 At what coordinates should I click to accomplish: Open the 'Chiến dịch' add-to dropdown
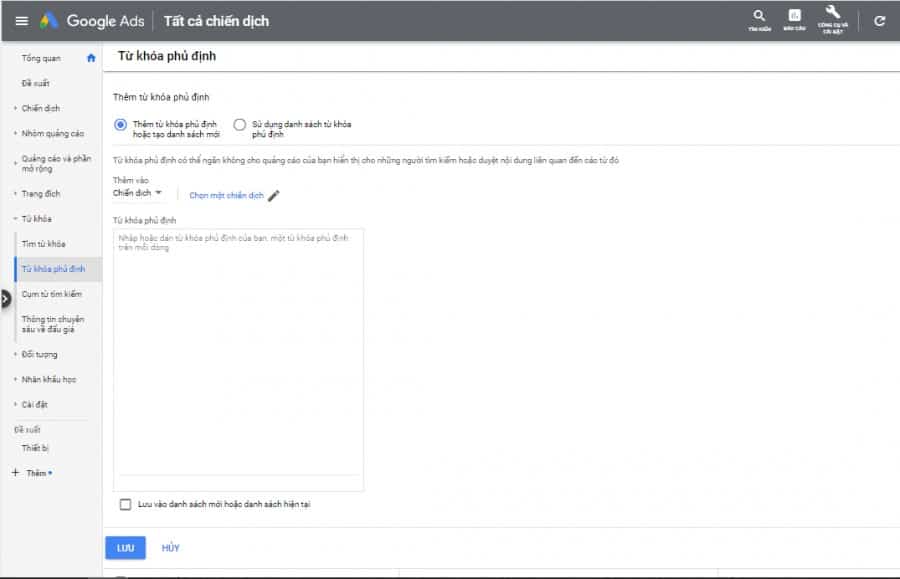point(137,193)
